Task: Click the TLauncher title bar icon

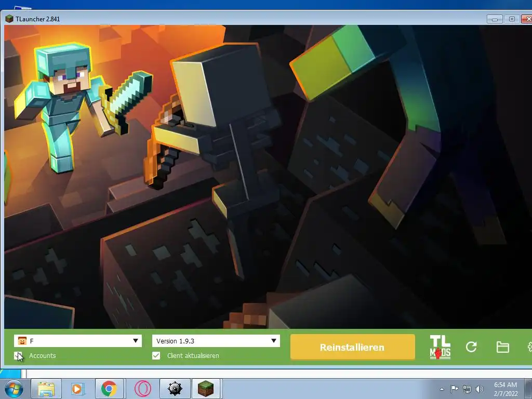Action: click(x=9, y=19)
